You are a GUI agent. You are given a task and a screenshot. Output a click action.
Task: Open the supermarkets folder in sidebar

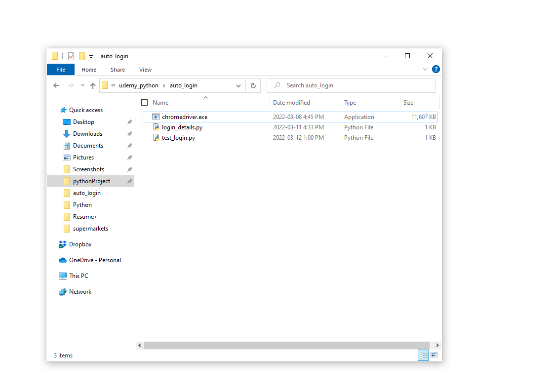pyautogui.click(x=91, y=228)
